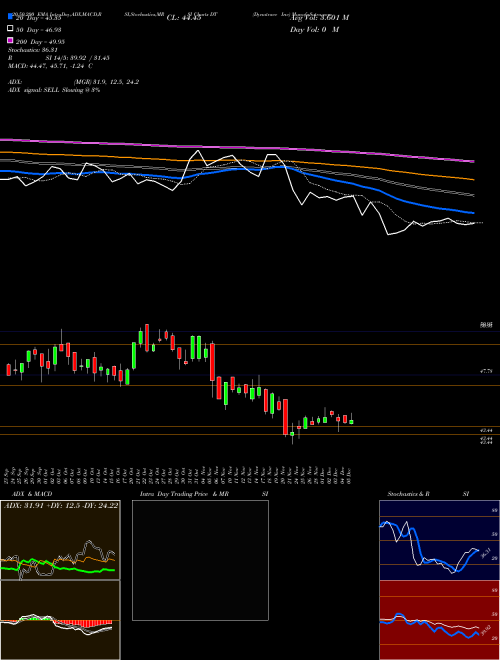
Task: Click the 'Avg Vol: 3.601 M' label
Action: [319, 18]
